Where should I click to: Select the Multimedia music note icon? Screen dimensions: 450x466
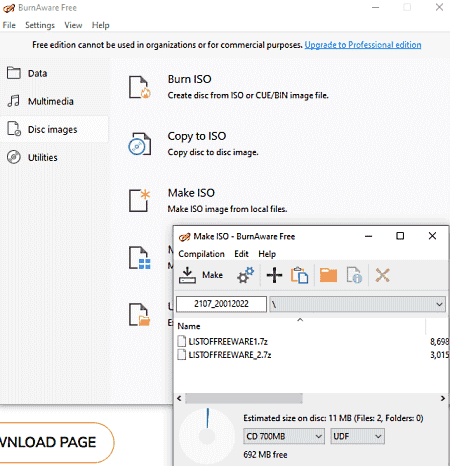(14, 101)
